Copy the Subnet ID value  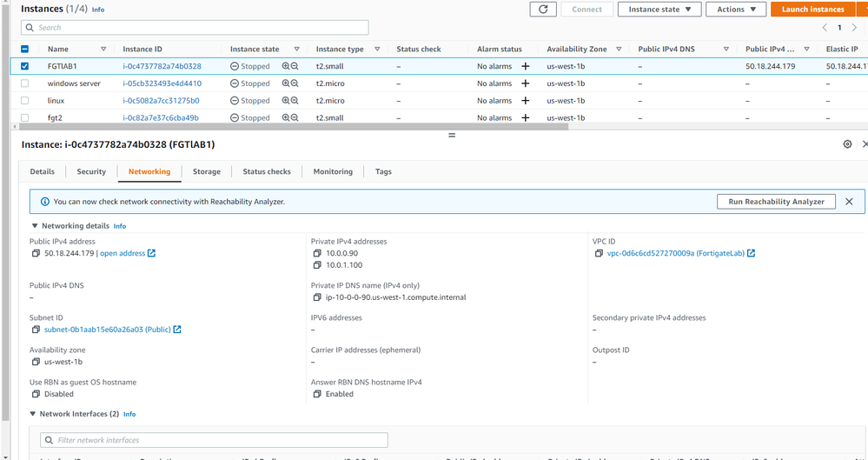[x=36, y=330]
